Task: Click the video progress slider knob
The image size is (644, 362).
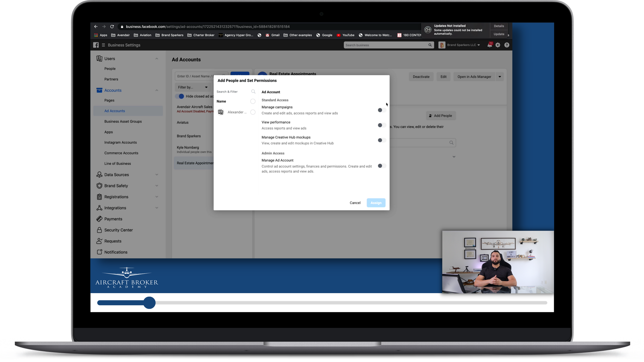Action: click(x=149, y=303)
